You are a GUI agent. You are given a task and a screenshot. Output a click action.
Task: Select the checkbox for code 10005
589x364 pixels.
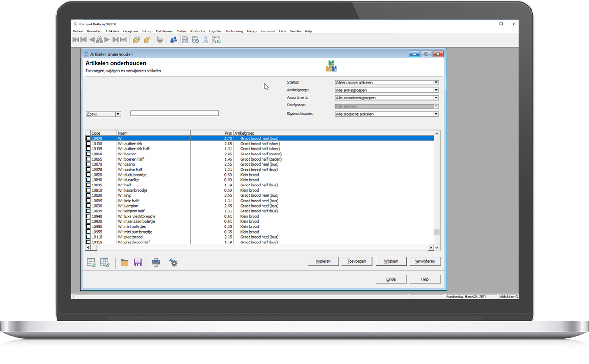88,185
